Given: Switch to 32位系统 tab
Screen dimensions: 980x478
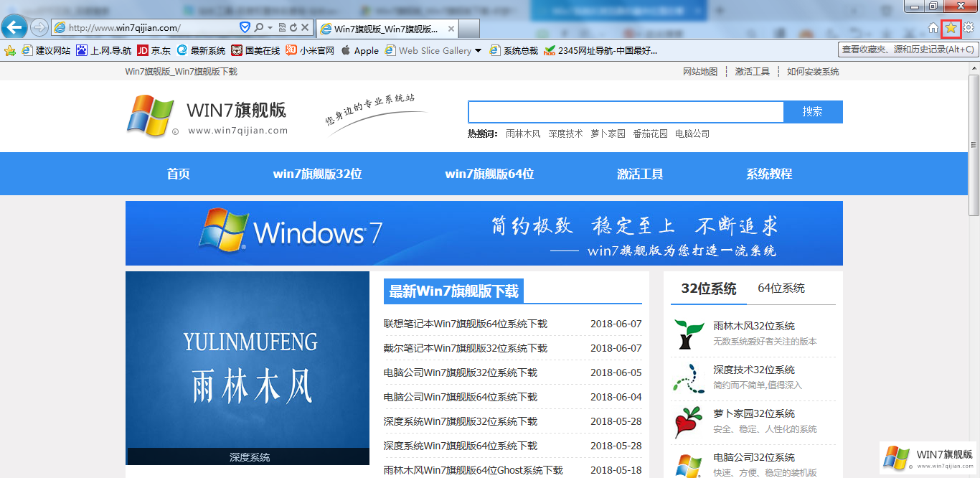Looking at the screenshot, I should point(709,289).
